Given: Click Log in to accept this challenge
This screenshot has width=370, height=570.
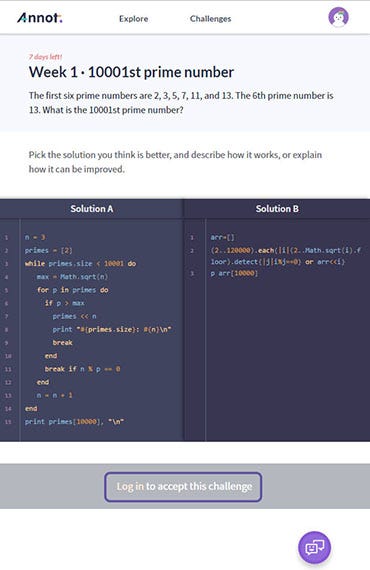Looking at the screenshot, I should pos(183,487).
